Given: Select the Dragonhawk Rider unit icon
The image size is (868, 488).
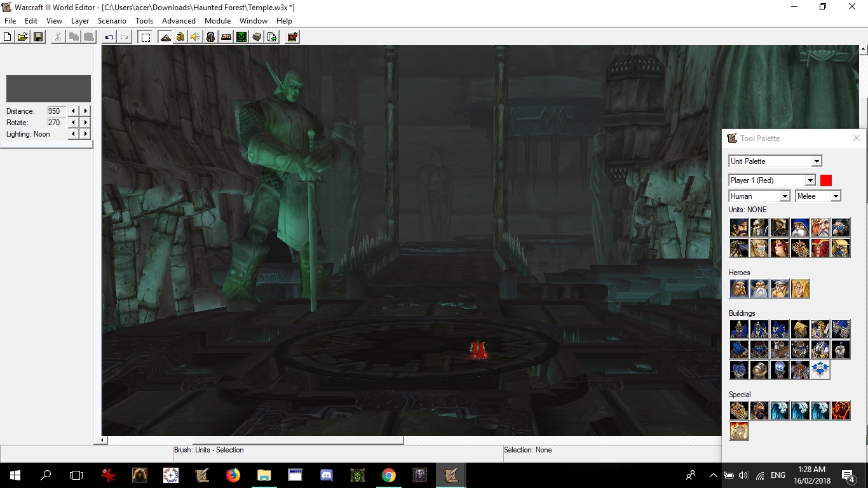Looking at the screenshot, I should tap(841, 248).
